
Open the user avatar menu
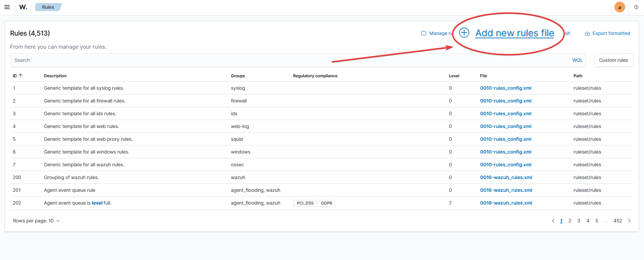(x=619, y=7)
